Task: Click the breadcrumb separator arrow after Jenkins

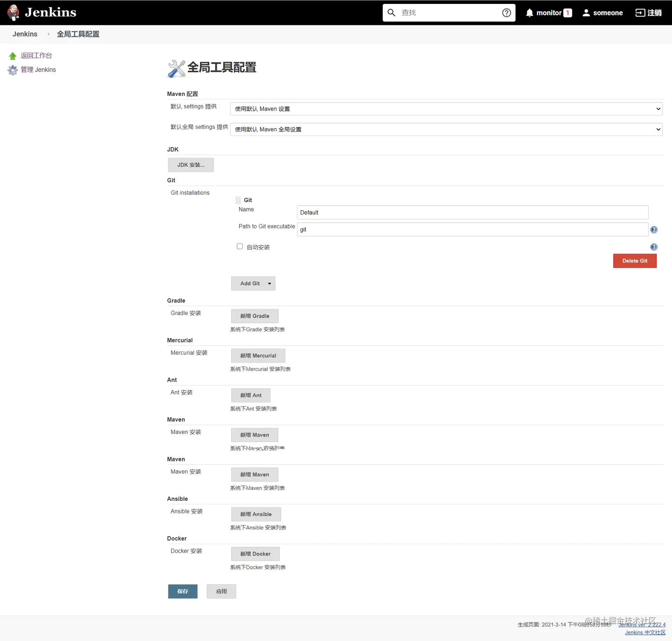Action: coord(48,34)
